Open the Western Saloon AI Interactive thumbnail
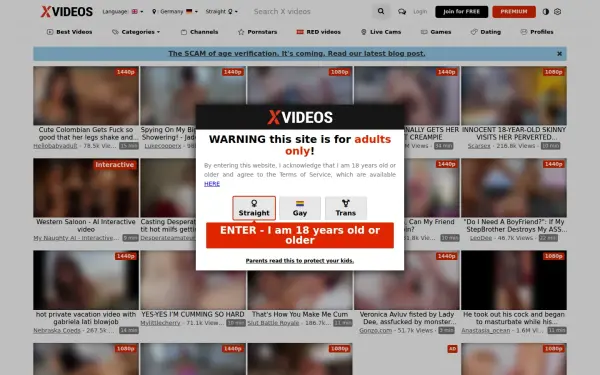The width and height of the screenshot is (600, 375). tap(86, 188)
